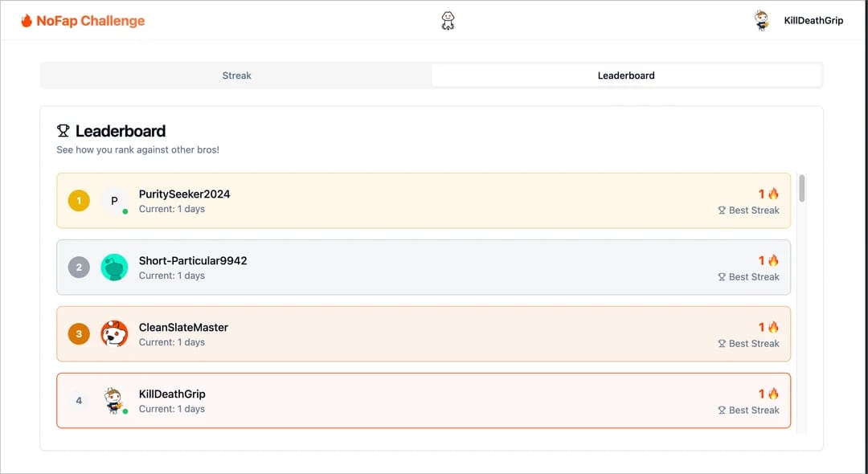This screenshot has width=868, height=474.
Task: Click the mascot icon in header center
Action: [448, 21]
